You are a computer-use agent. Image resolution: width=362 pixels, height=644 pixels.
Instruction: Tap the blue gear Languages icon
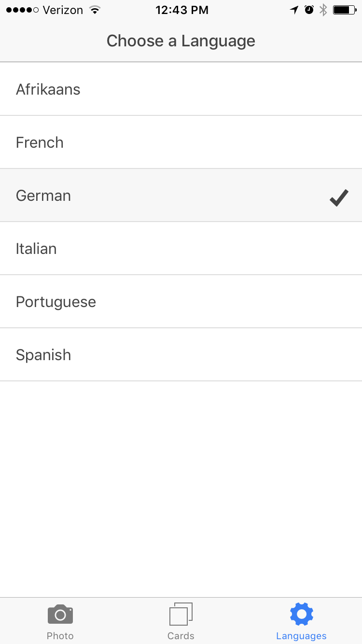pyautogui.click(x=302, y=614)
